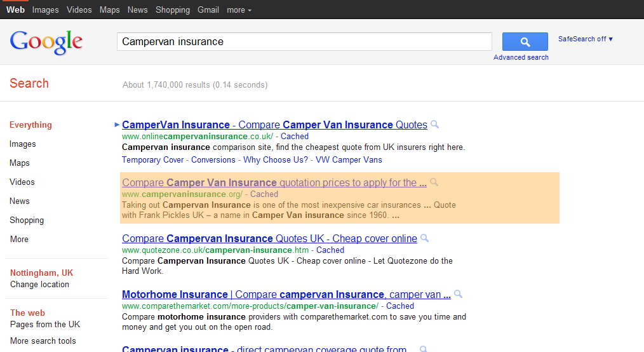The width and height of the screenshot is (644, 352).
Task: Click the VW Camper Vans sitelink
Action: 349,159
